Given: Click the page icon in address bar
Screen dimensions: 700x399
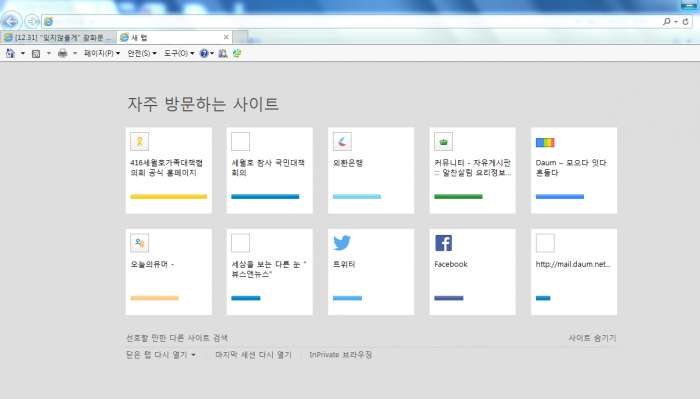Looking at the screenshot, I should (x=48, y=21).
